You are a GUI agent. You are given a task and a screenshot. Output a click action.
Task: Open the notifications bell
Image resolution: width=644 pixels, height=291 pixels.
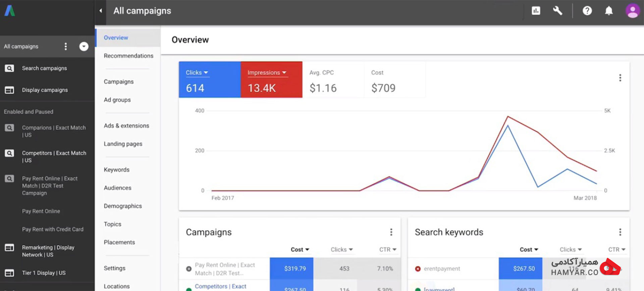pyautogui.click(x=609, y=11)
